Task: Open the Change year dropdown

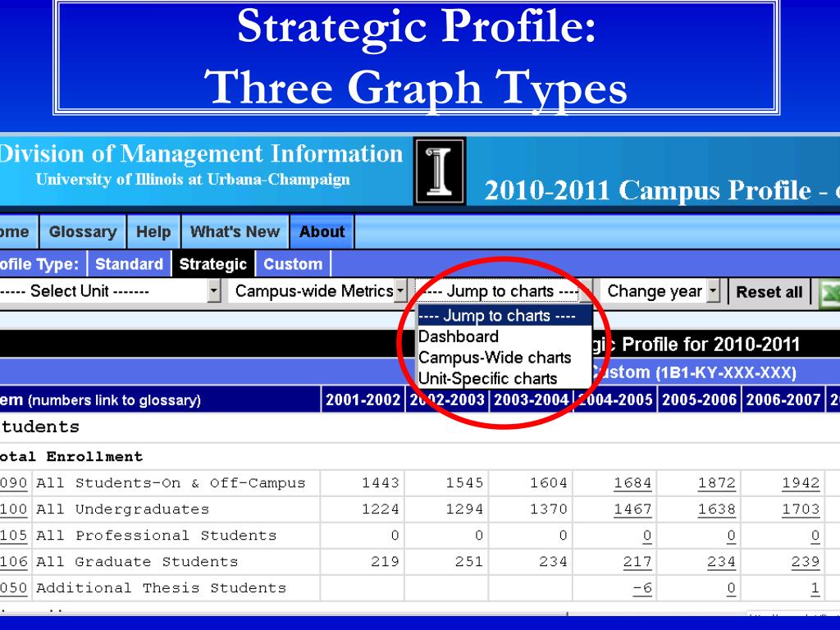Action: tap(660, 291)
